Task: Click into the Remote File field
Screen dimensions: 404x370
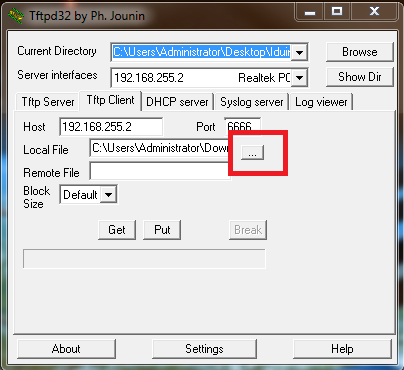Action: (x=160, y=172)
